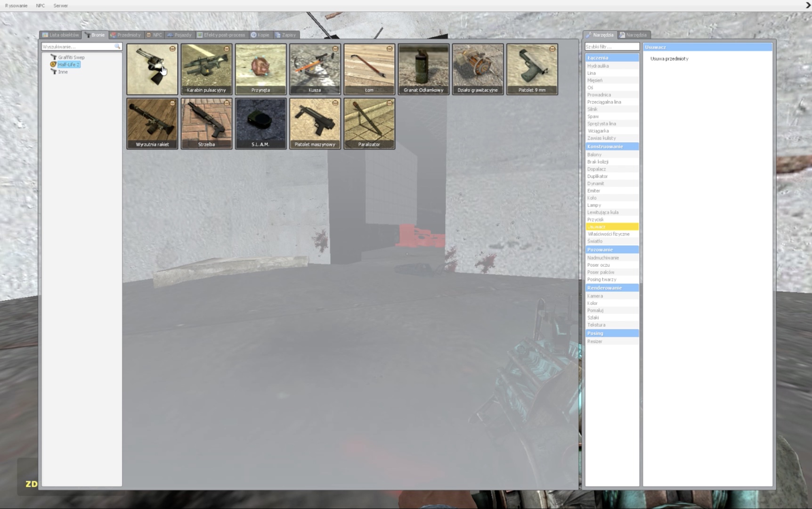Open the Przedmioty tab
The width and height of the screenshot is (812, 509).
pos(125,35)
